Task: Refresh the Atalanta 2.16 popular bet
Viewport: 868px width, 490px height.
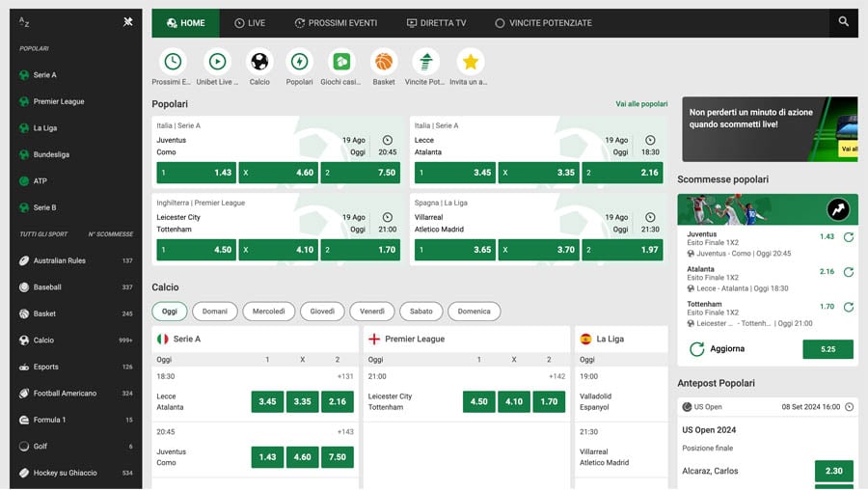Action: point(848,272)
